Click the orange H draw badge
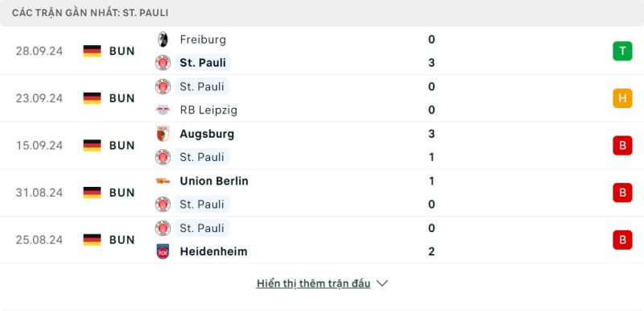Image resolution: width=644 pixels, height=311 pixels. pyautogui.click(x=622, y=98)
